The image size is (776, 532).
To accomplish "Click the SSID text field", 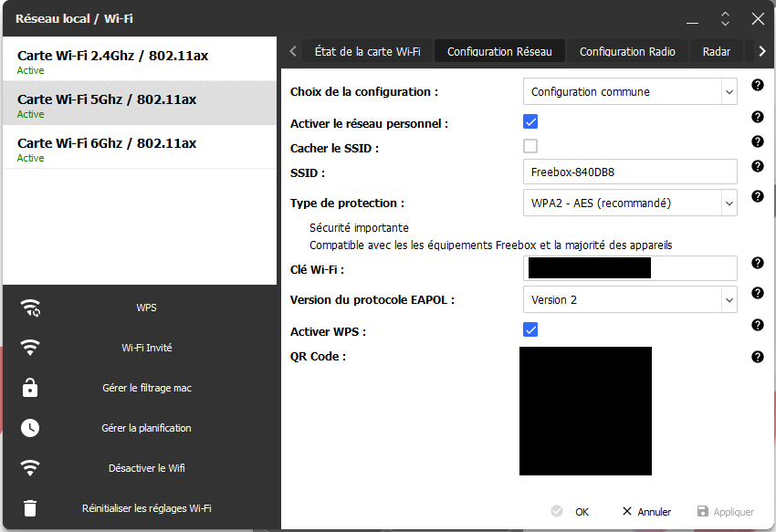I will pyautogui.click(x=631, y=172).
